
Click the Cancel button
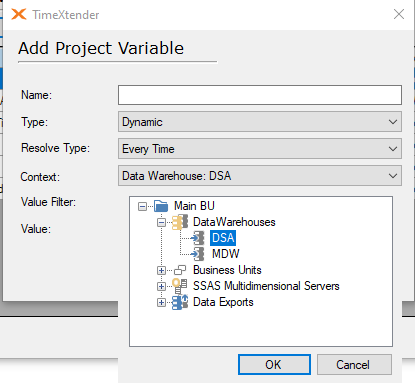(354, 365)
